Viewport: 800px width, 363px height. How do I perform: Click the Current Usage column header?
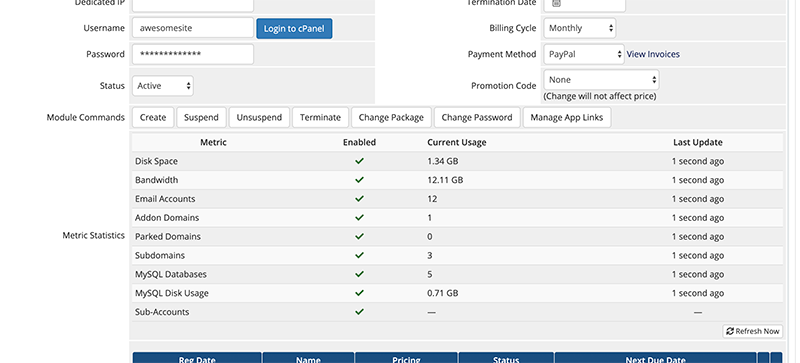click(457, 142)
